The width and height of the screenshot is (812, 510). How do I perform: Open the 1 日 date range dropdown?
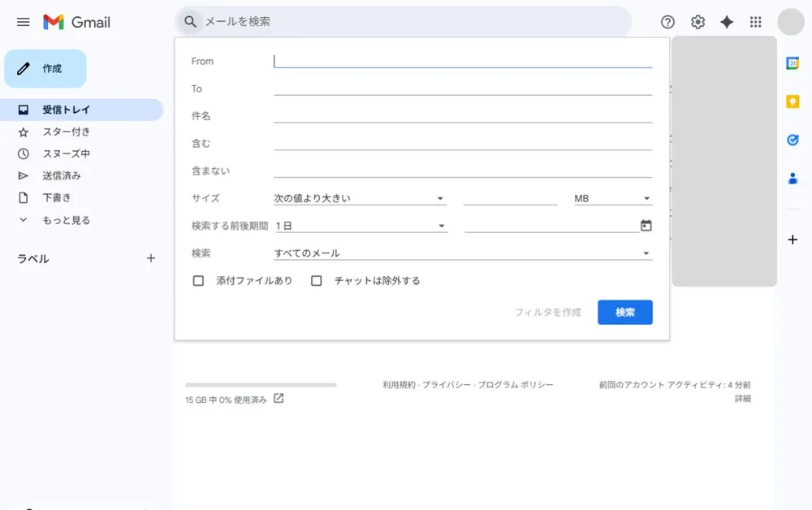361,226
